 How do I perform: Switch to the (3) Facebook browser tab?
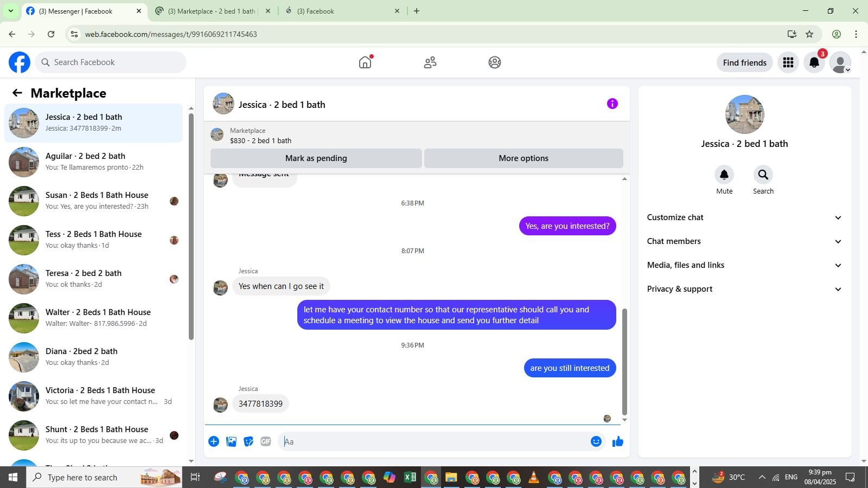pyautogui.click(x=342, y=11)
